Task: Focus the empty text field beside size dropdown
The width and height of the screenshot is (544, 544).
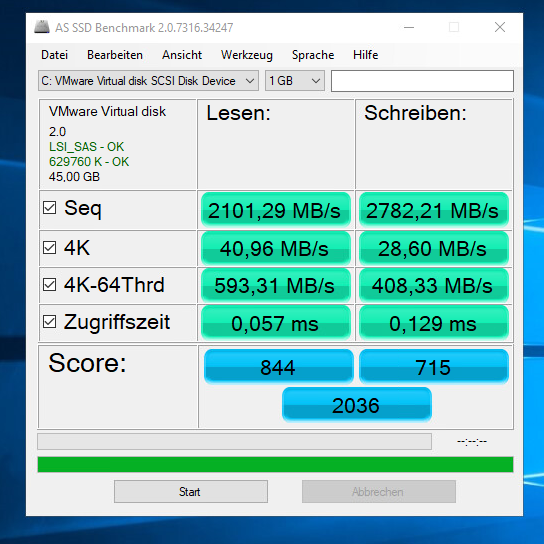Action: 422,81
